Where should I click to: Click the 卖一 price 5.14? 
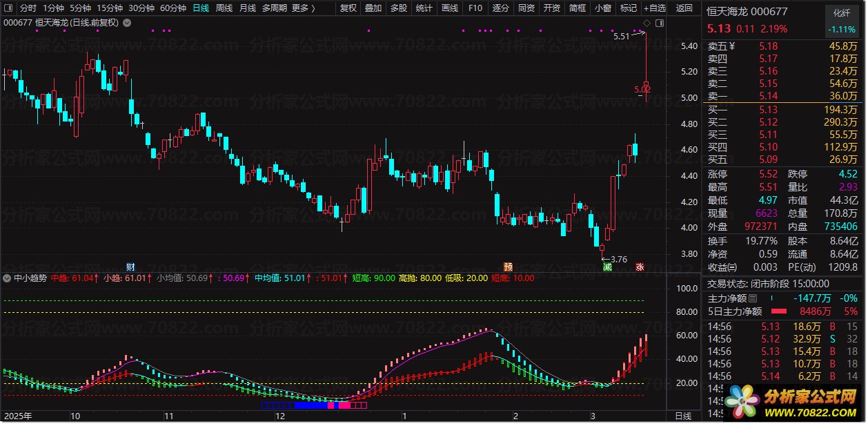[x=768, y=96]
